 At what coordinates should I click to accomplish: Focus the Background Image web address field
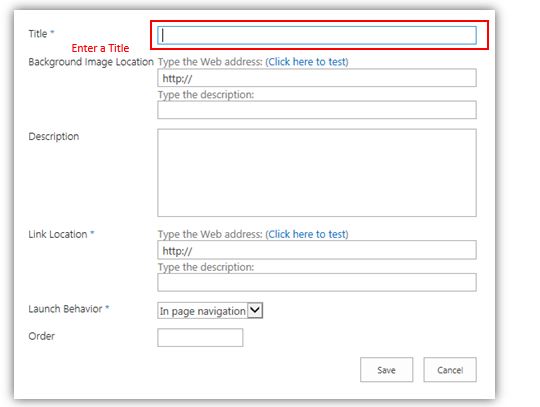coord(317,78)
